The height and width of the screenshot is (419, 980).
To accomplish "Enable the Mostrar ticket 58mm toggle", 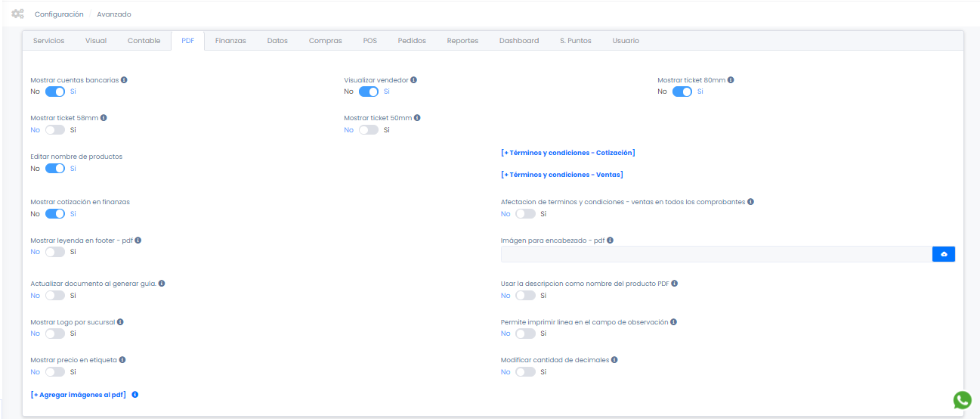I will 55,130.
